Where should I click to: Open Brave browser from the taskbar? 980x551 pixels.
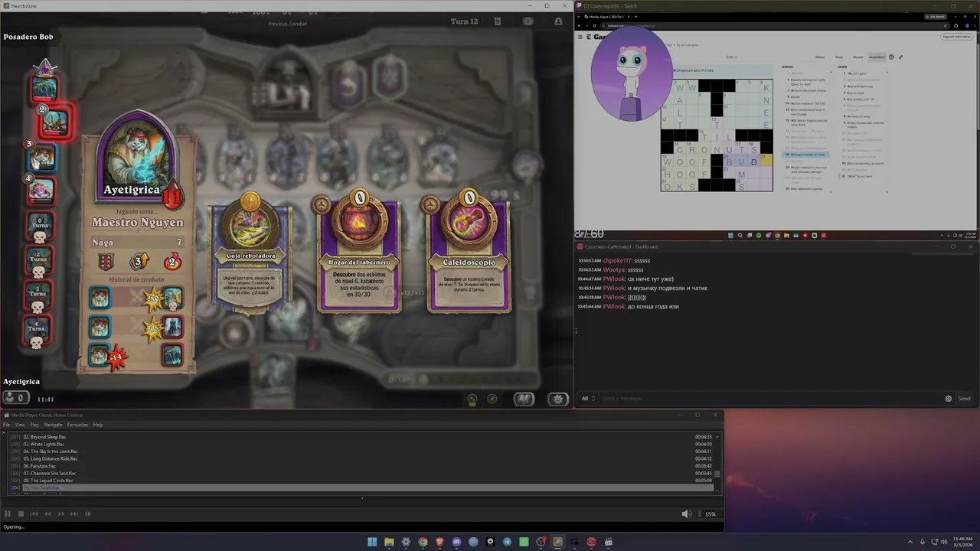click(439, 542)
